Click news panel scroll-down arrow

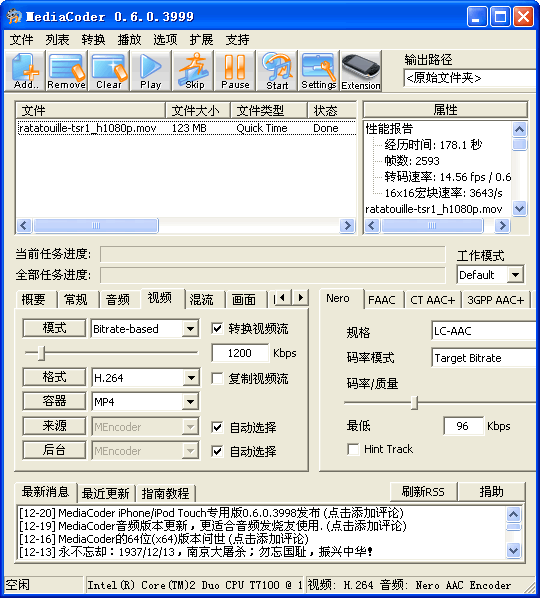[x=513, y=550]
